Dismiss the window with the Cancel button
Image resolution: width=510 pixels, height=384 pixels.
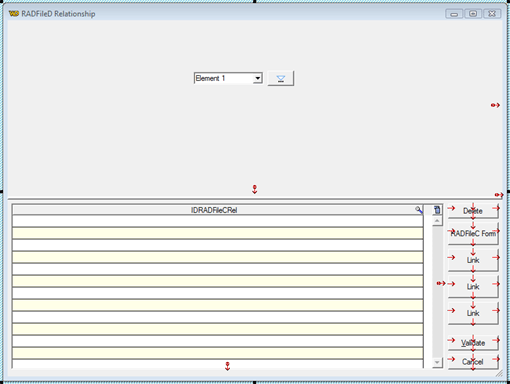point(473,362)
